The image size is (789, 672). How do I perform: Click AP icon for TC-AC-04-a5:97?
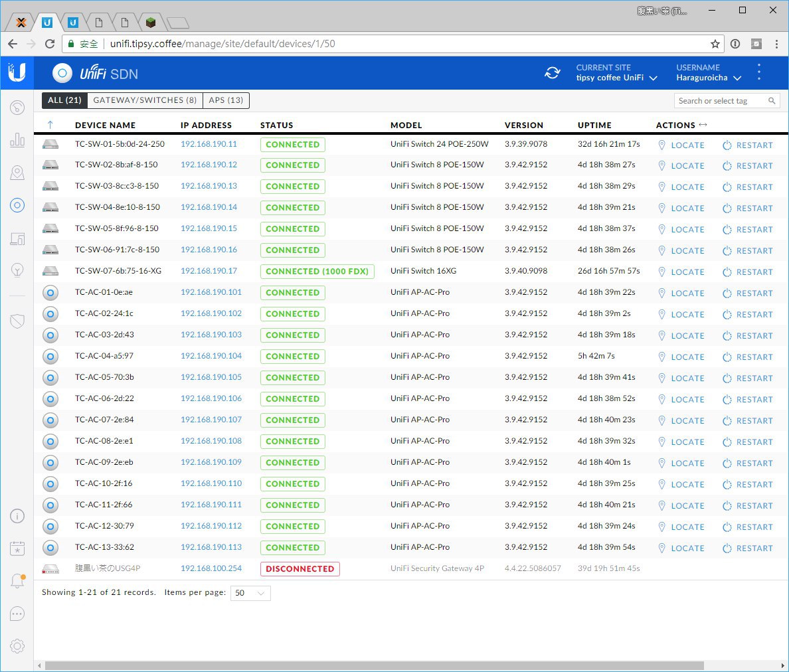[50, 357]
